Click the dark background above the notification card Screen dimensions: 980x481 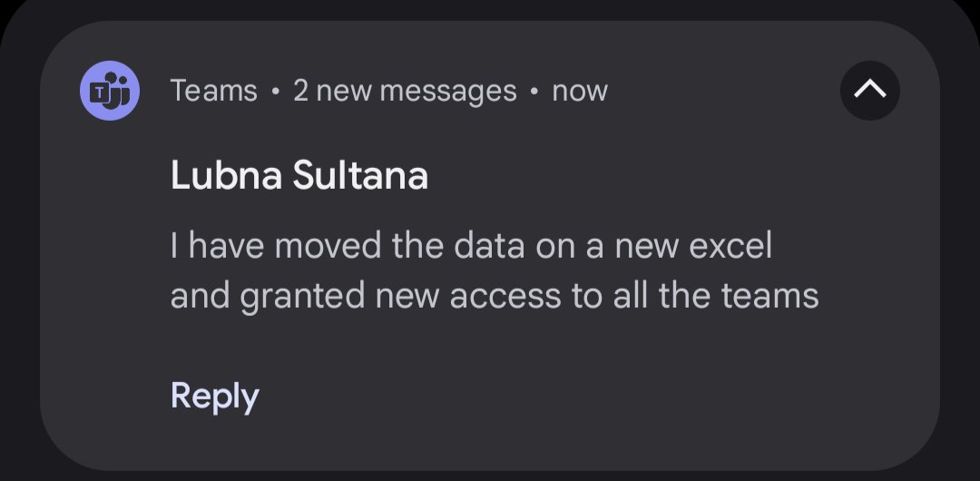(x=490, y=9)
